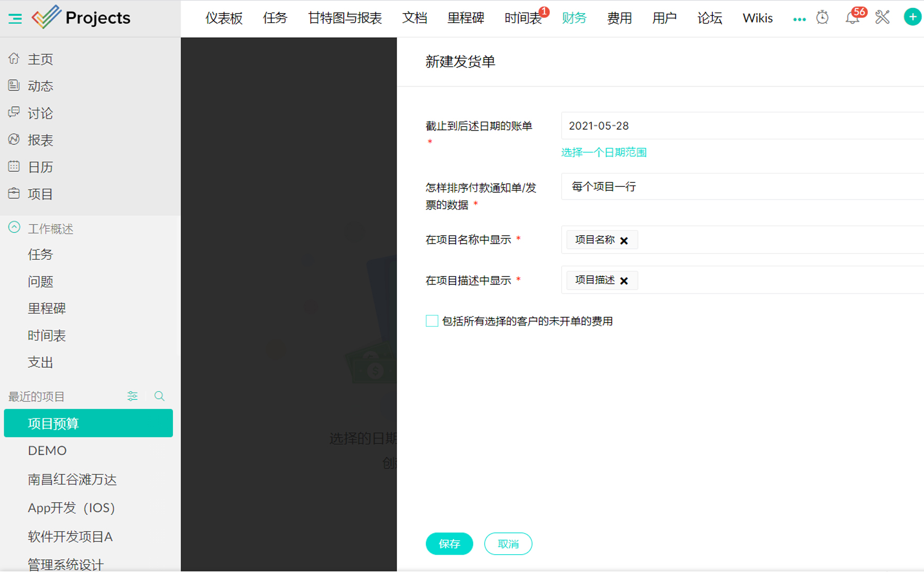The height and width of the screenshot is (572, 924).
Task: Click the green plus add button
Action: pyautogui.click(x=912, y=17)
